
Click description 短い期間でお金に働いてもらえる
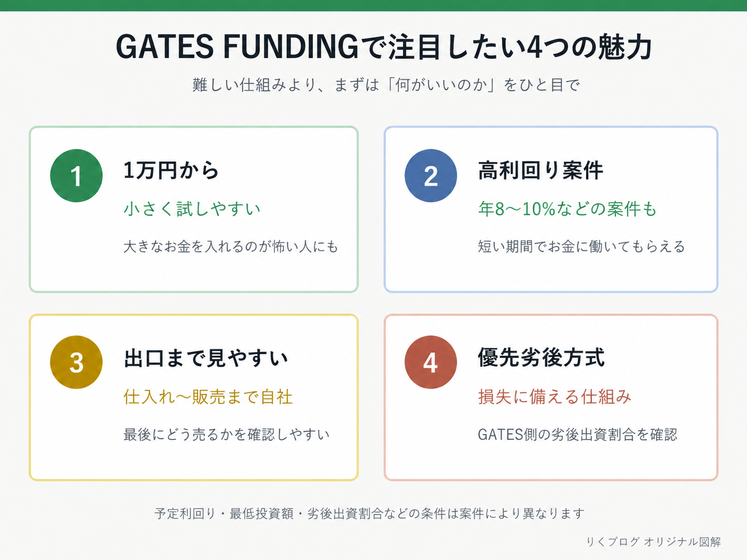click(x=581, y=246)
